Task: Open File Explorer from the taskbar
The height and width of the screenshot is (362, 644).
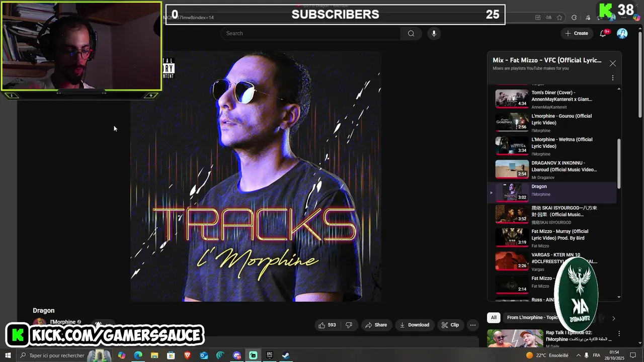Action: 154,355
